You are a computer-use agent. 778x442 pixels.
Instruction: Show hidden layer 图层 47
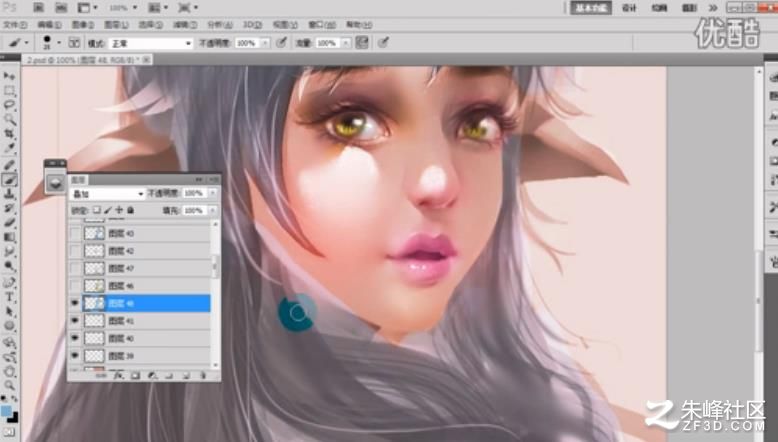[75, 268]
